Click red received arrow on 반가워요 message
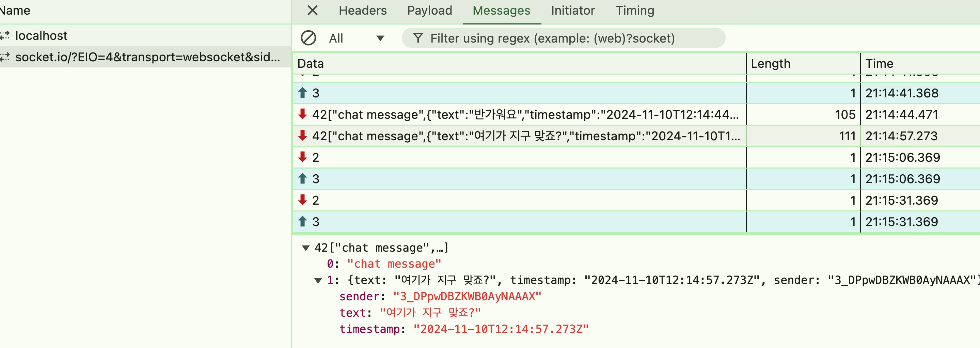The image size is (980, 348). (x=302, y=114)
